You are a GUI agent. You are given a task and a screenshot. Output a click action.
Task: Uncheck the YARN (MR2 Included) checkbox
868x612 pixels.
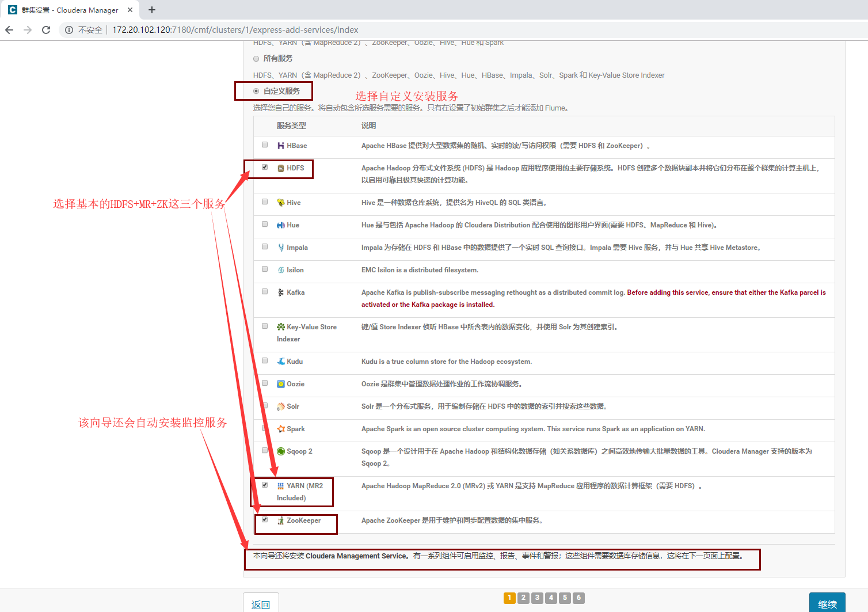tap(265, 485)
